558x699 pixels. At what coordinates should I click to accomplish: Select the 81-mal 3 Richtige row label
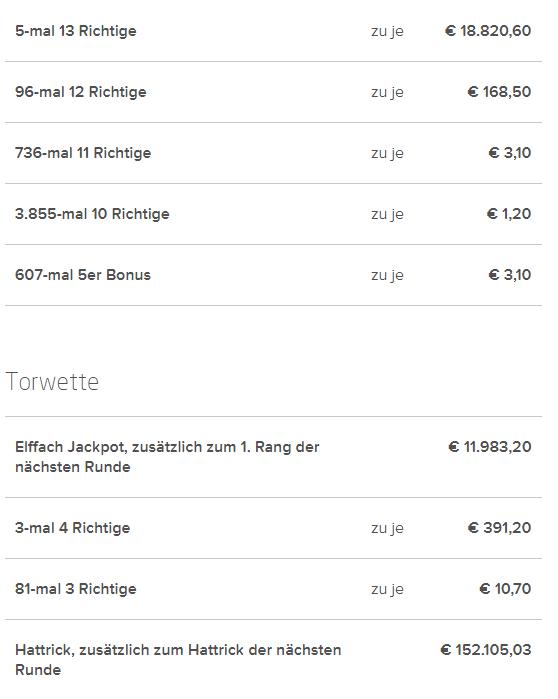coord(76,589)
